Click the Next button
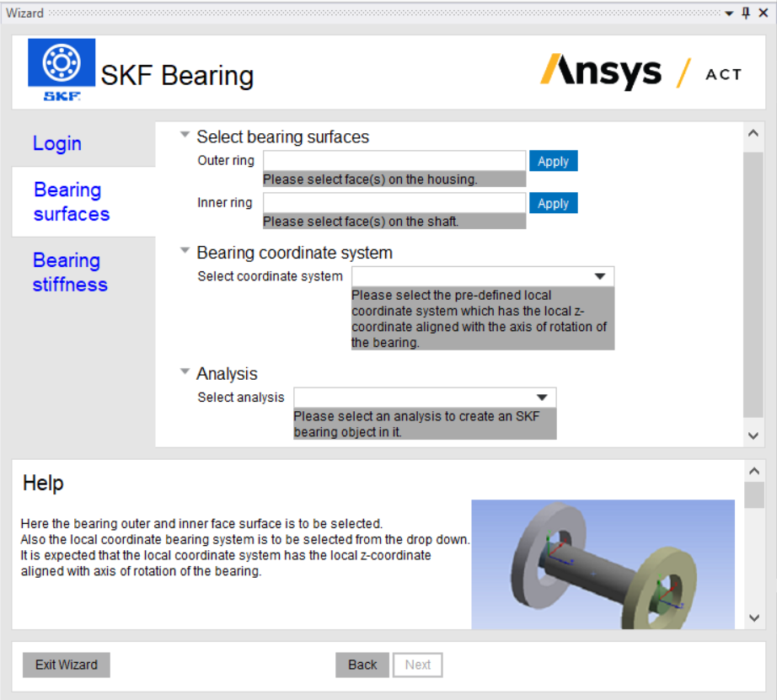The width and height of the screenshot is (777, 700). [x=418, y=665]
